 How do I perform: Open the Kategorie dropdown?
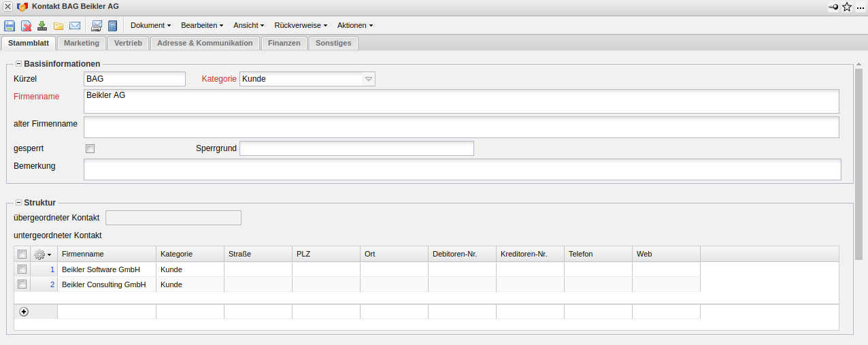tap(369, 79)
